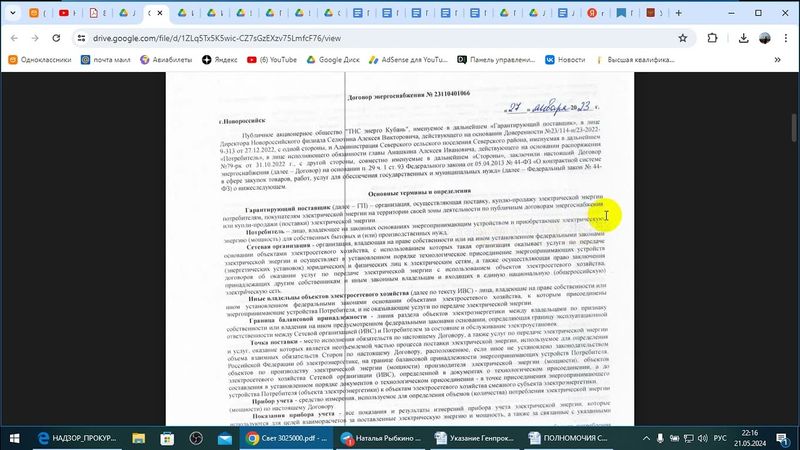Open the Одноклассники bookmark
This screenshot has width=800, height=450.
click(x=40, y=60)
